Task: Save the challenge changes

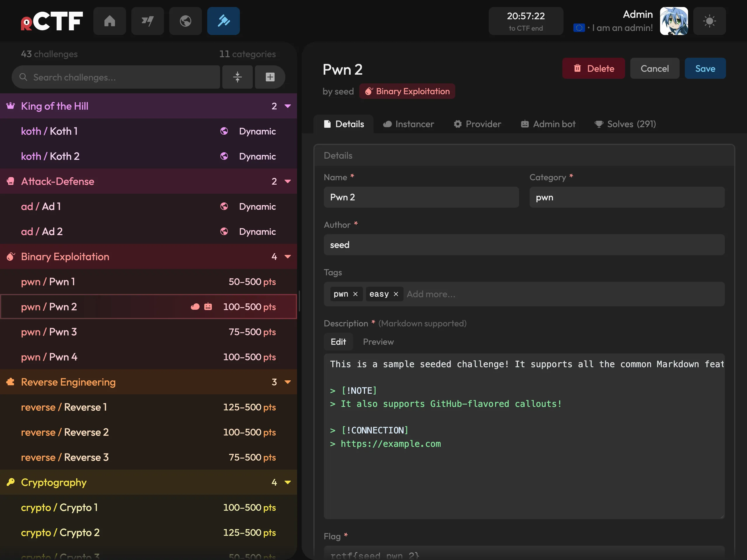Action: point(705,68)
